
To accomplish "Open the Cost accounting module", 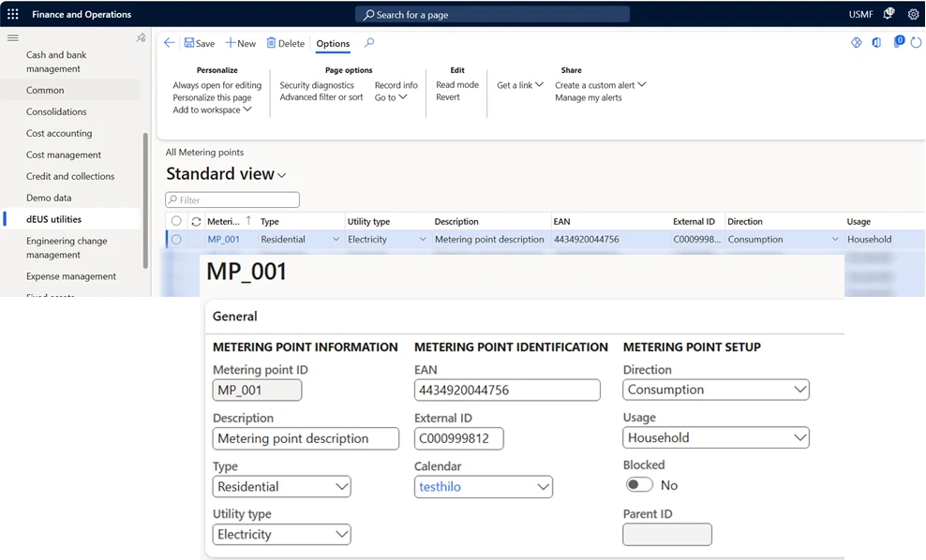I will coord(59,133).
